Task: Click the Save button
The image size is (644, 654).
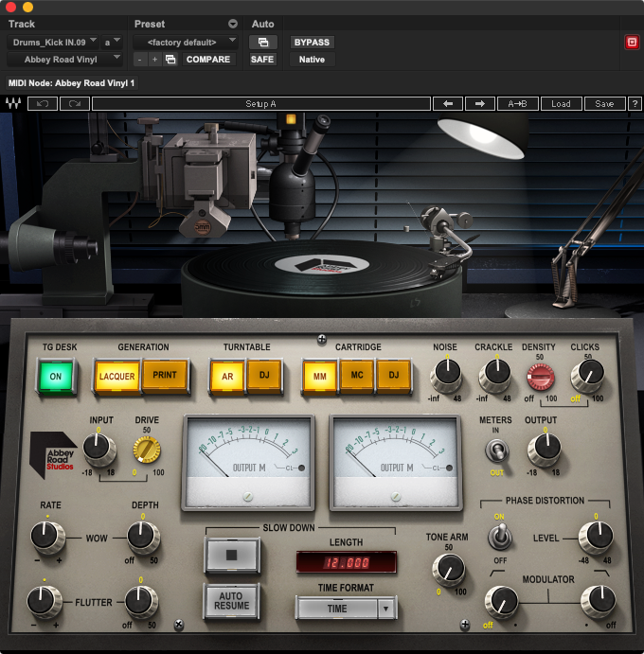Action: tap(604, 103)
